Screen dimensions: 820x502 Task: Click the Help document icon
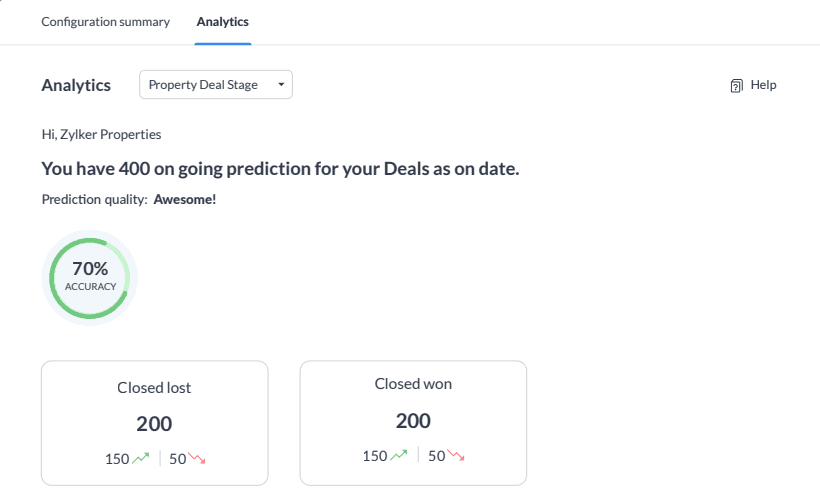(x=736, y=86)
